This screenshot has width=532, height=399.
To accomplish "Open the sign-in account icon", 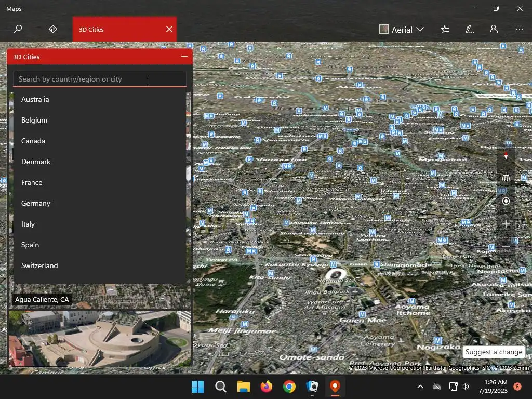I will coord(495,29).
